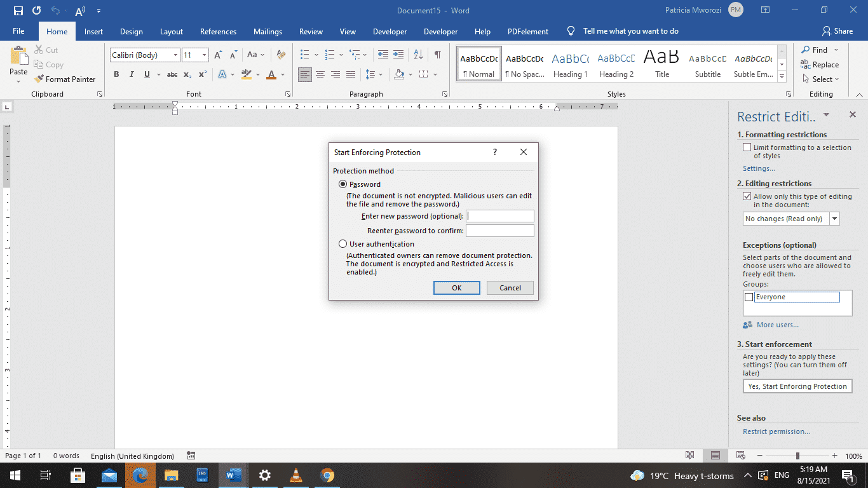The image size is (868, 488).
Task: Apply strikethrough formatting
Action: 172,74
